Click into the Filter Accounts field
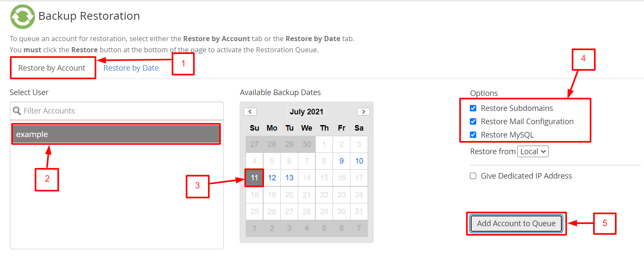This screenshot has width=644, height=269. [117, 111]
